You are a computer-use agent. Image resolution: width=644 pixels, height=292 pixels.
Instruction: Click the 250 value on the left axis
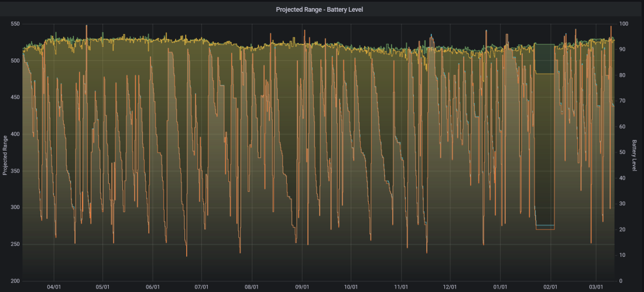pos(15,244)
